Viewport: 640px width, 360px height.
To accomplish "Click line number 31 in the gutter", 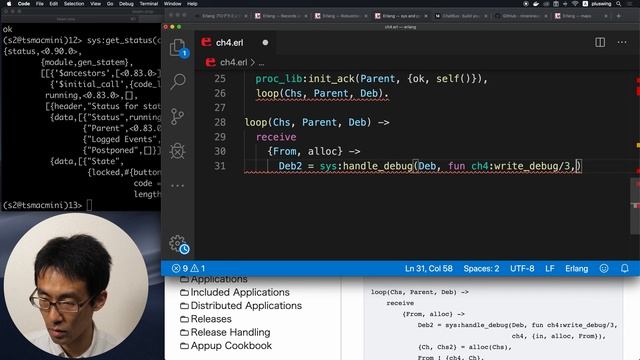I will point(220,166).
